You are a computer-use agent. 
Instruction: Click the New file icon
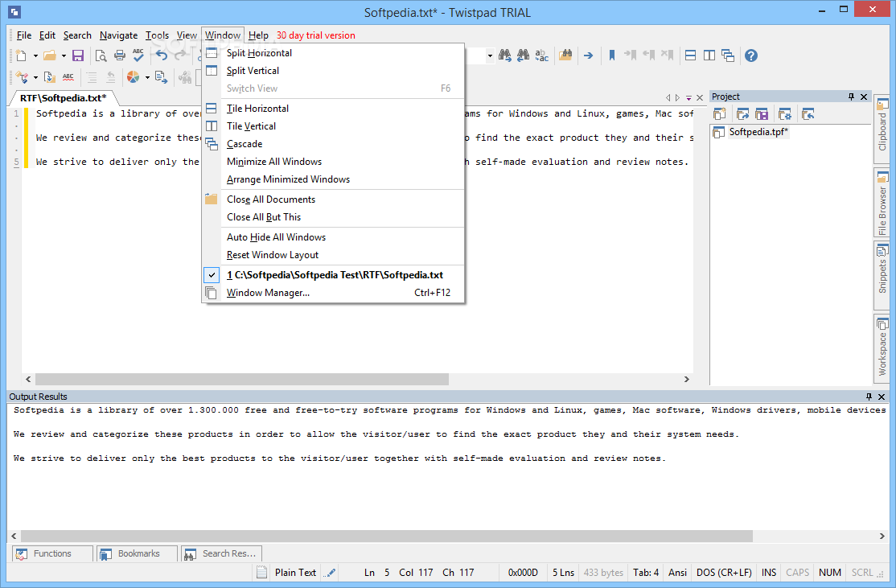21,56
